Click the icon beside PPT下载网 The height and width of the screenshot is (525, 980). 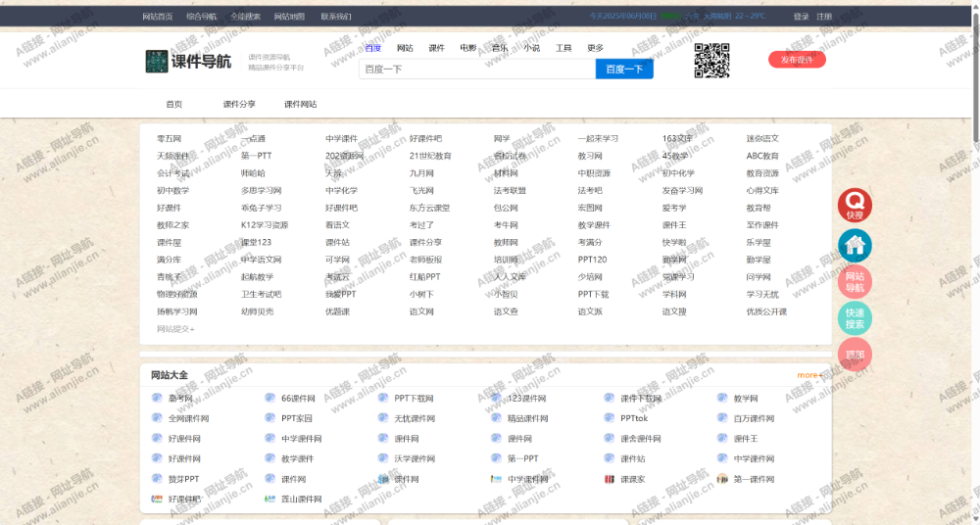point(383,398)
